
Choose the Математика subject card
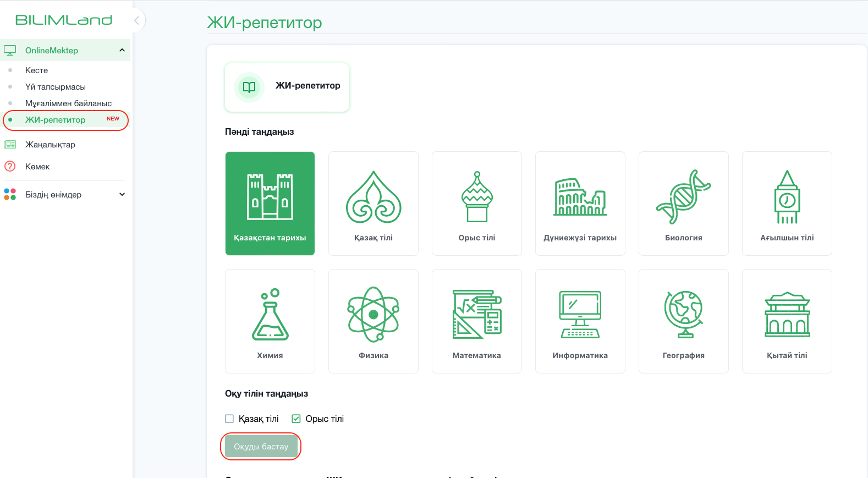coord(477,321)
